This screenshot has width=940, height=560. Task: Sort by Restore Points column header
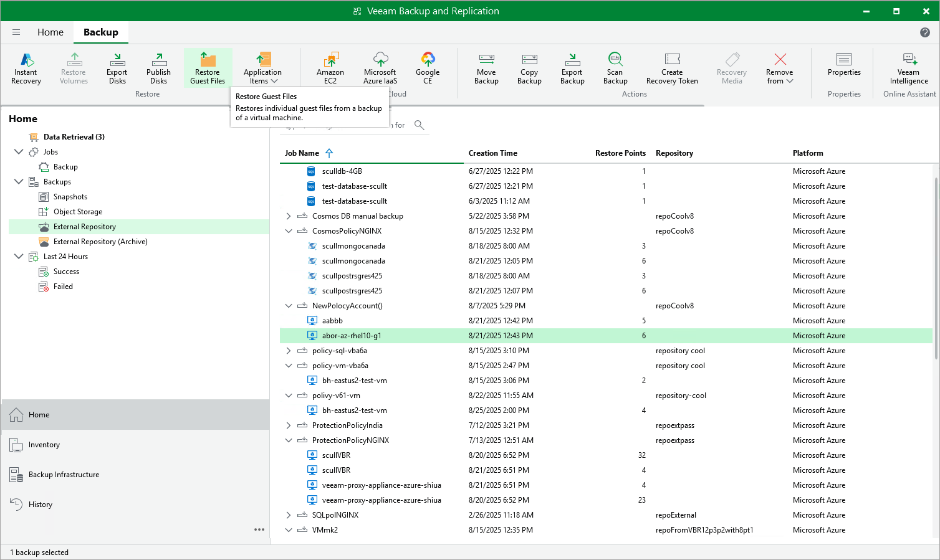pyautogui.click(x=620, y=153)
